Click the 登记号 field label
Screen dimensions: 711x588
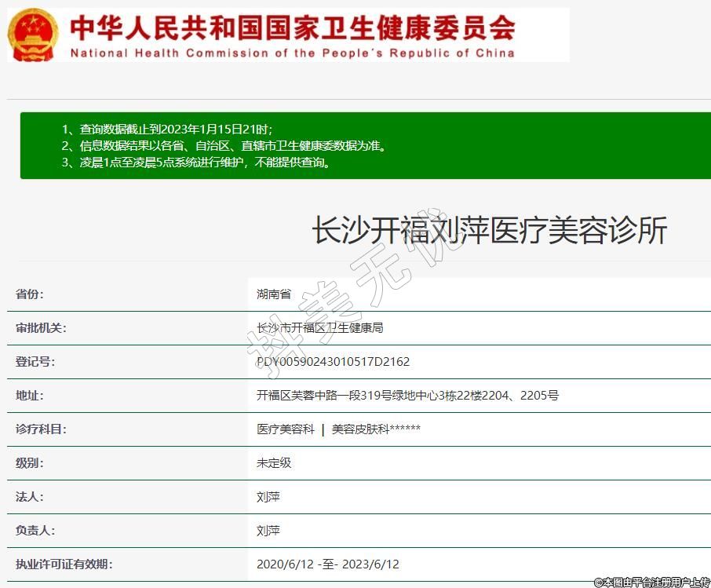(x=35, y=362)
